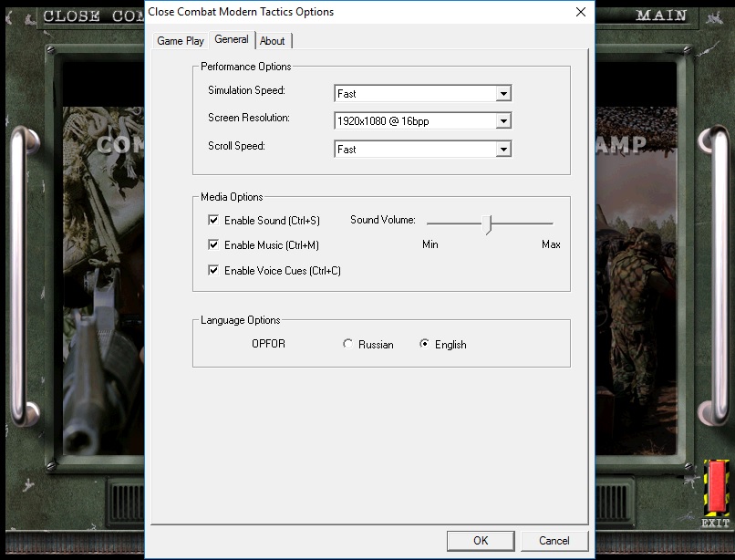The image size is (735, 560).
Task: Click the Sound Volume slider thumb
Action: coord(488,224)
